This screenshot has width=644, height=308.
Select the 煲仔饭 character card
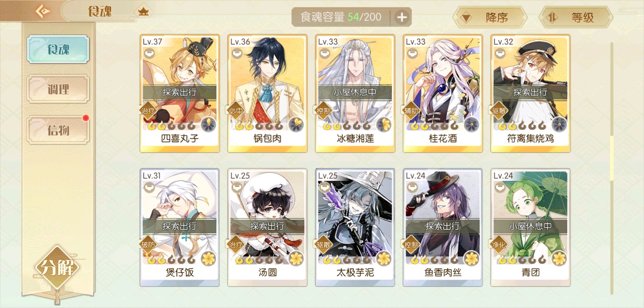tap(180, 227)
